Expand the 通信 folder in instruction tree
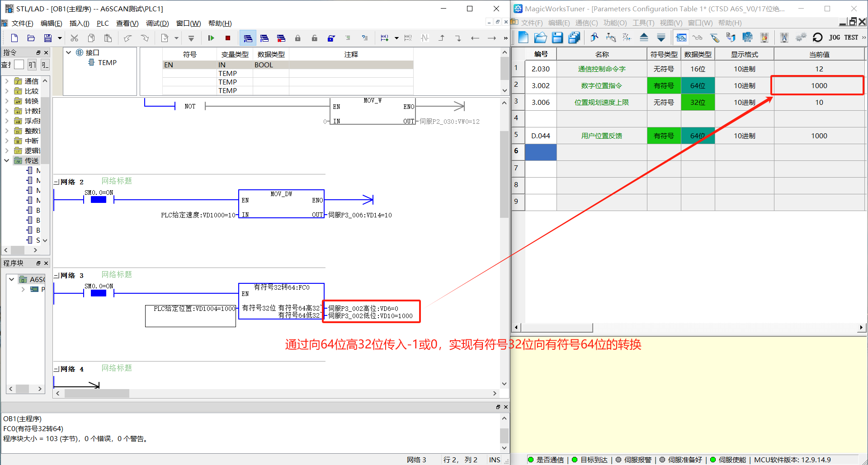The width and height of the screenshot is (868, 465). (x=6, y=81)
